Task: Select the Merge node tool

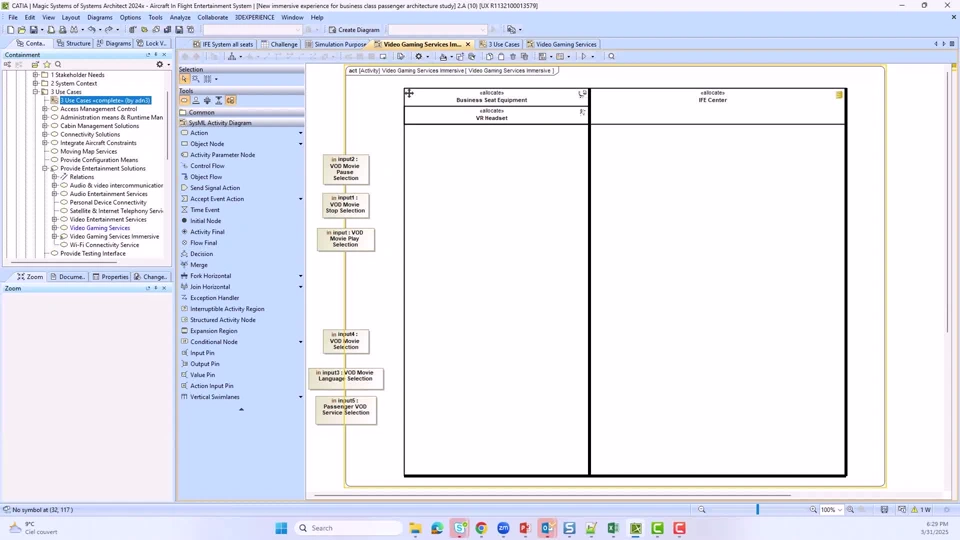Action: point(198,265)
